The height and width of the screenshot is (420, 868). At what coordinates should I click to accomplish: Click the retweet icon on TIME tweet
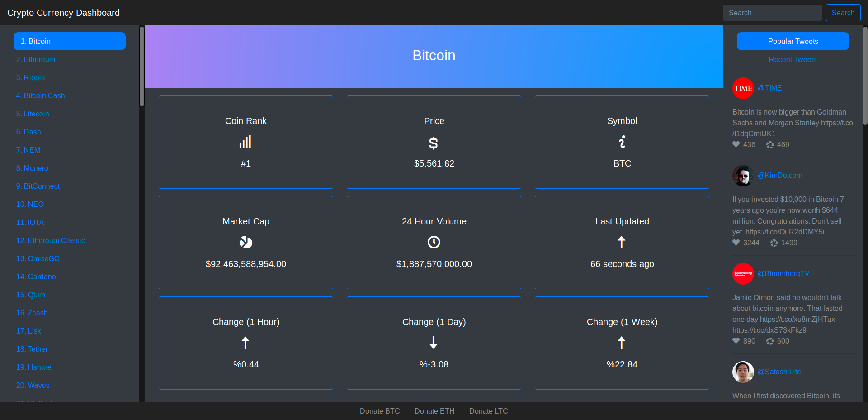(x=770, y=145)
